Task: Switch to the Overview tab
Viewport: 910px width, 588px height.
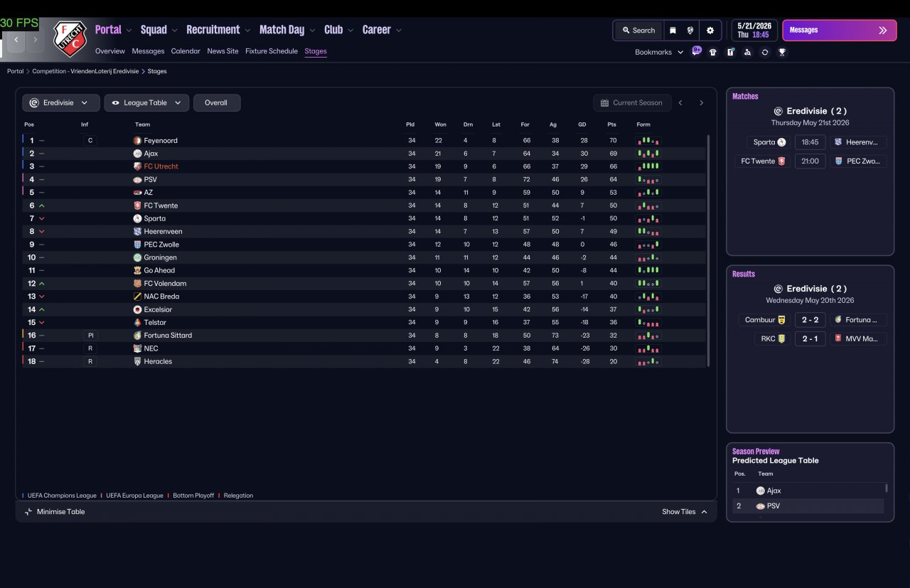Action: point(110,51)
